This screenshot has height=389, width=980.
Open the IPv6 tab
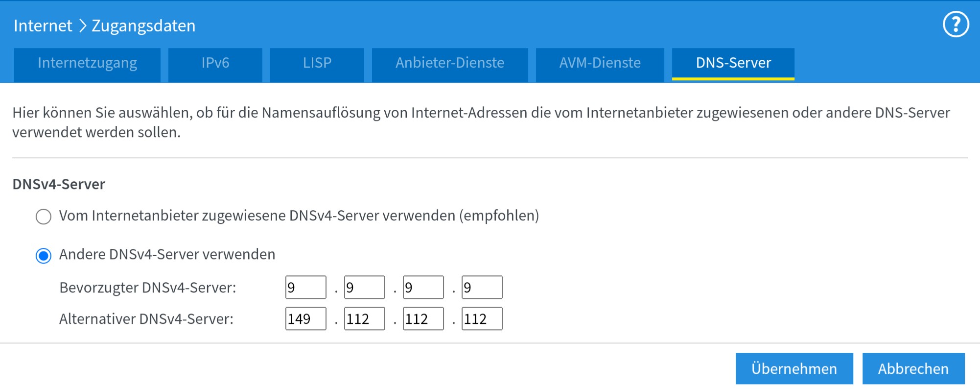(215, 63)
